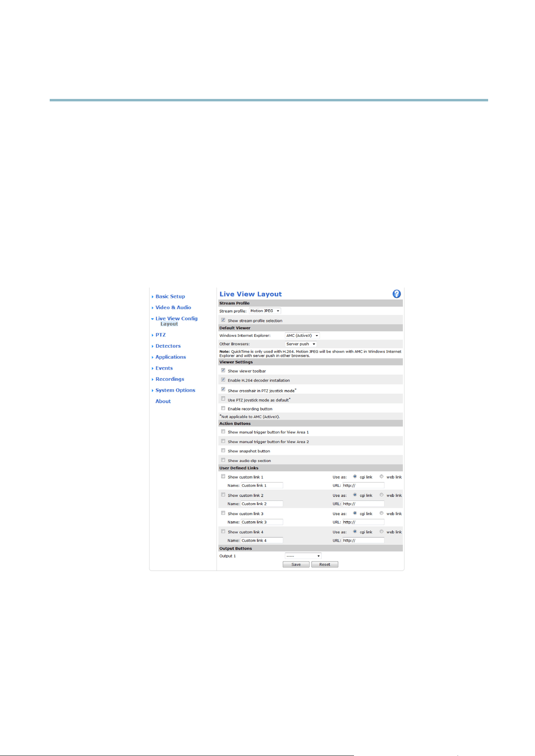This screenshot has width=535, height=756.
Task: Expand Detectors menu
Action: tap(168, 346)
